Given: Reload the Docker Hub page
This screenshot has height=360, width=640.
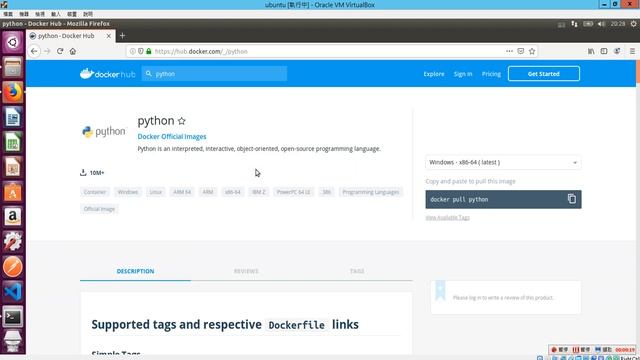Looking at the screenshot, I should point(60,51).
